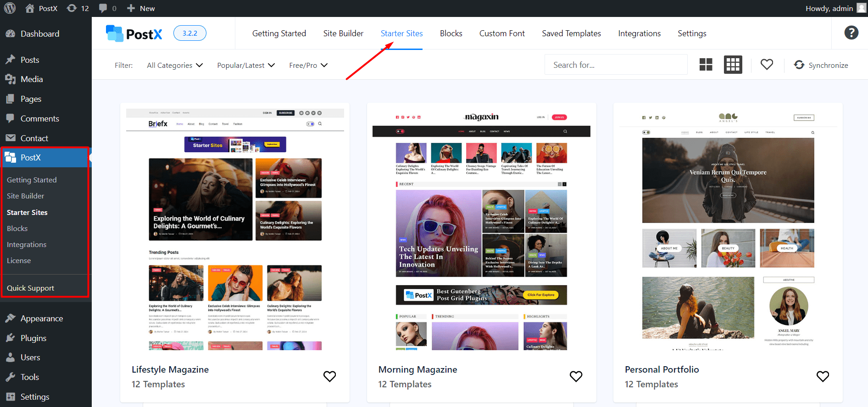Favorite the Morning Magazine template
This screenshot has width=868, height=407.
click(576, 376)
